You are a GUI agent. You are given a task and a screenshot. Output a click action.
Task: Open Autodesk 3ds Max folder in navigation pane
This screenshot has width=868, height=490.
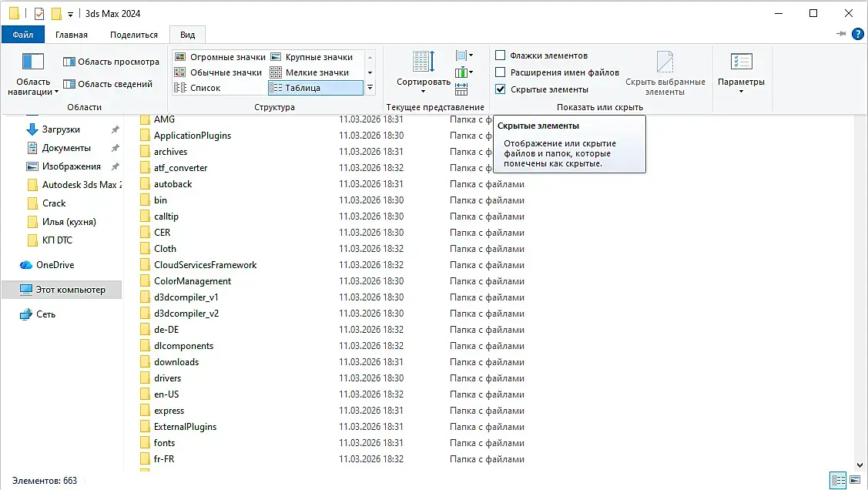[x=74, y=185]
